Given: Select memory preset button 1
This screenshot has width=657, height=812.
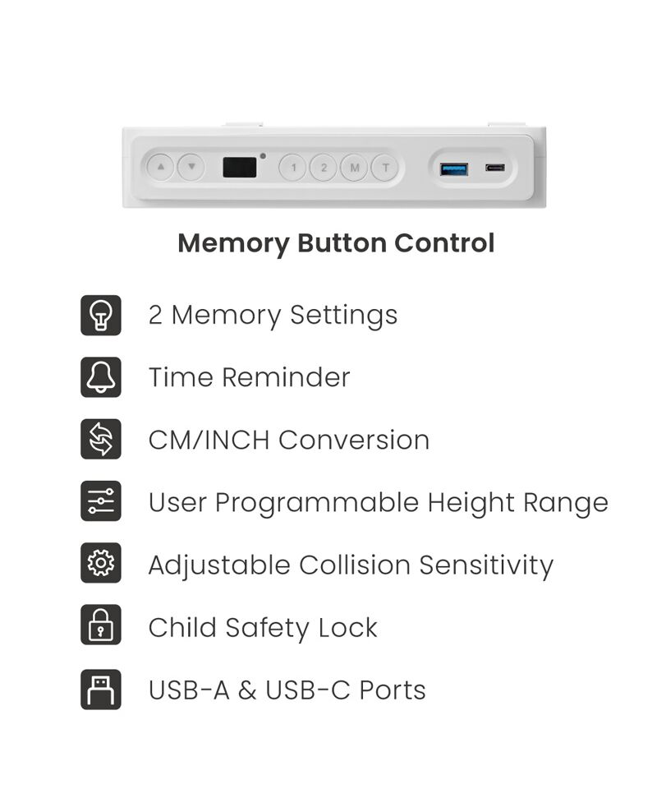Looking at the screenshot, I should [x=293, y=168].
